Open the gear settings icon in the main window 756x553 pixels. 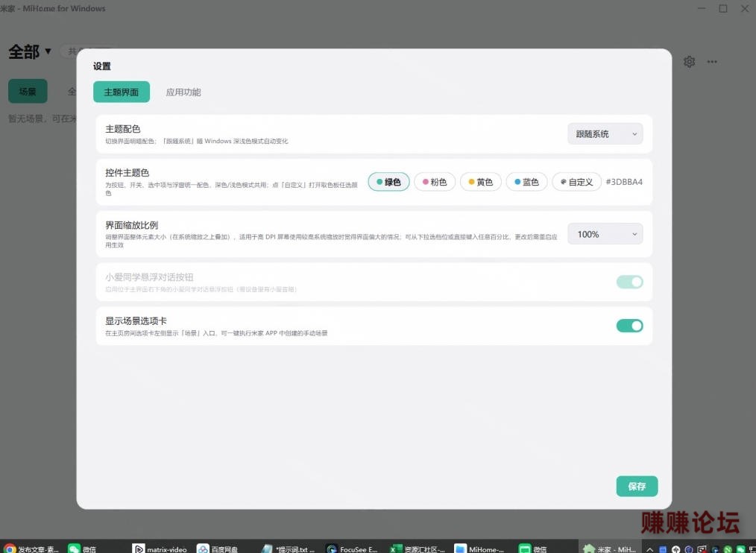pyautogui.click(x=689, y=62)
